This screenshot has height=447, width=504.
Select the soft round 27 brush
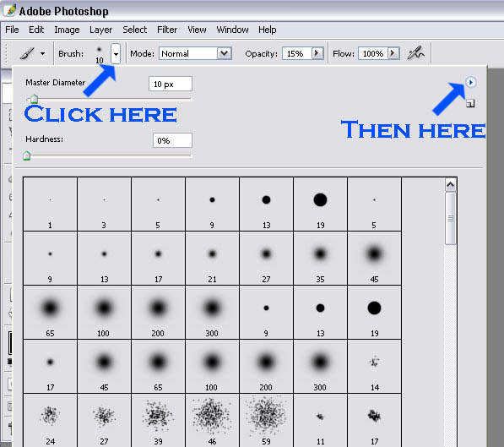coord(266,259)
